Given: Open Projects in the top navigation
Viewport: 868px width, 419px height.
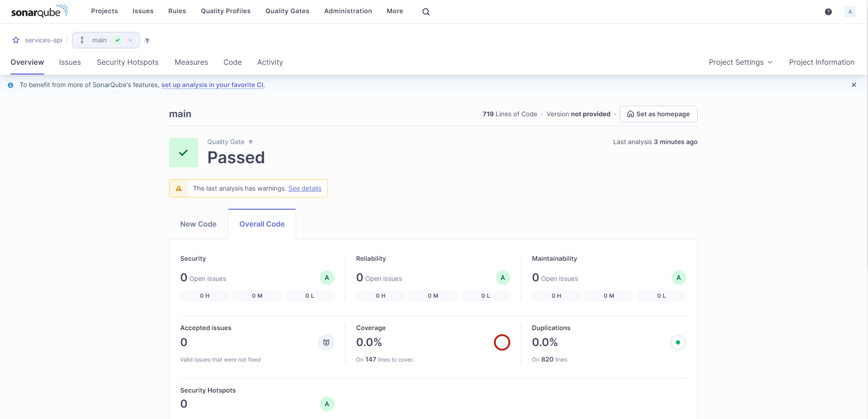Looking at the screenshot, I should pyautogui.click(x=104, y=11).
